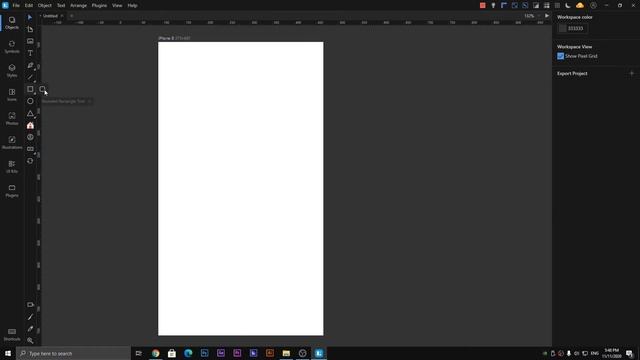Open the Text menu
Viewport: 640px width, 360px height.
(61, 5)
